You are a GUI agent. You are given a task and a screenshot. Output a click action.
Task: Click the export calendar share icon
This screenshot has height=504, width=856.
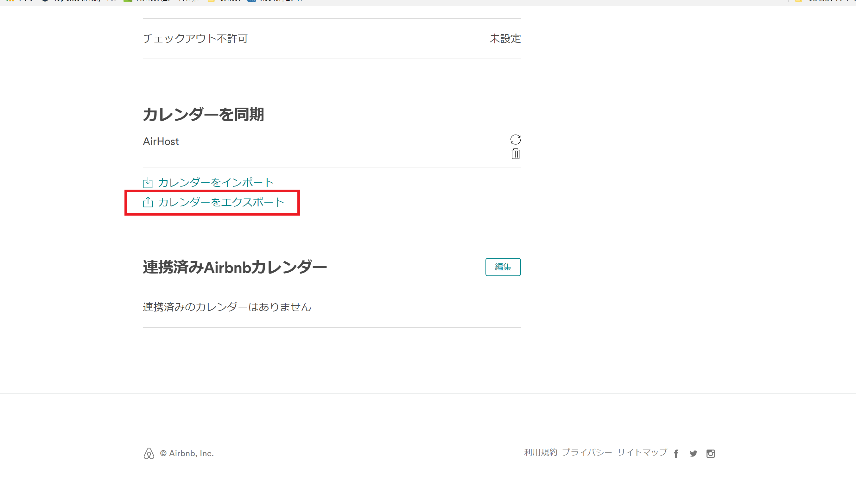point(148,202)
